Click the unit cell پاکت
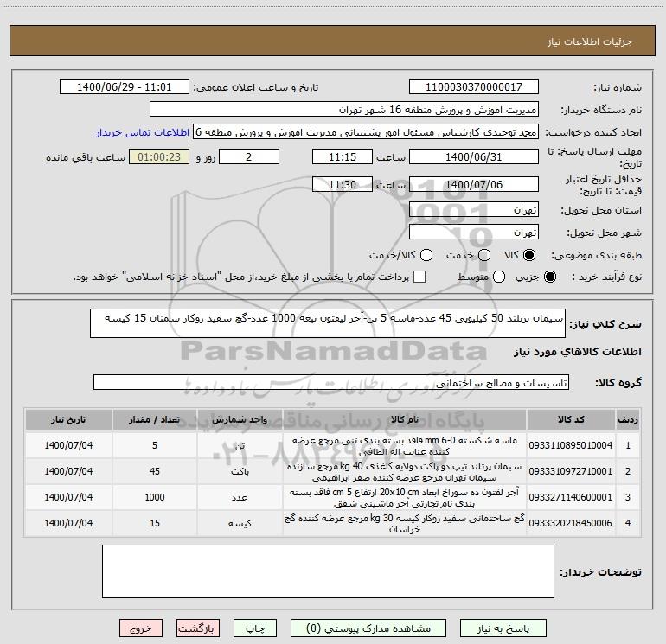Image resolution: width=666 pixels, height=644 pixels. coord(240,471)
